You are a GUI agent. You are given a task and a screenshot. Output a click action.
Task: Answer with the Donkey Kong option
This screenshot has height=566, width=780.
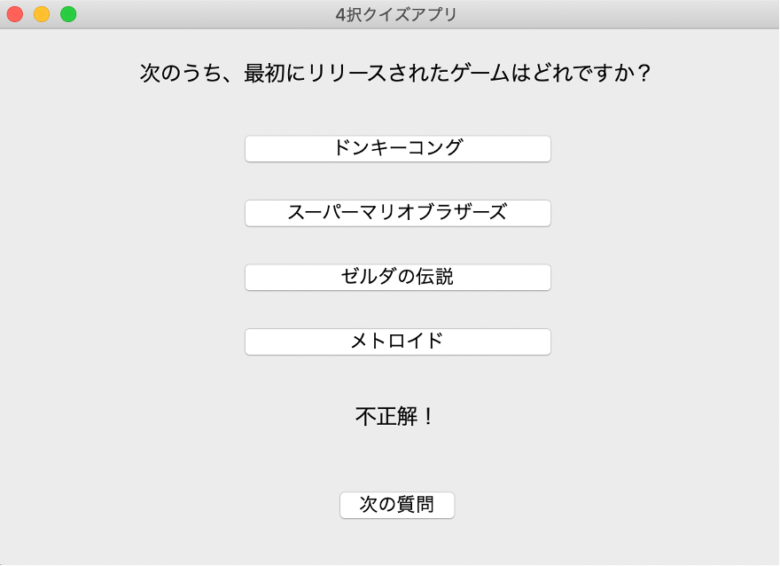pos(397,148)
